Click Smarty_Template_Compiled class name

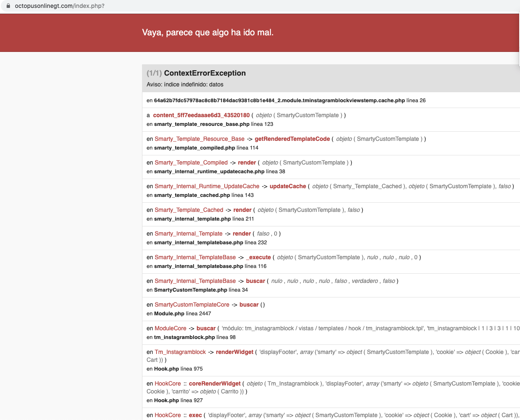tap(191, 162)
